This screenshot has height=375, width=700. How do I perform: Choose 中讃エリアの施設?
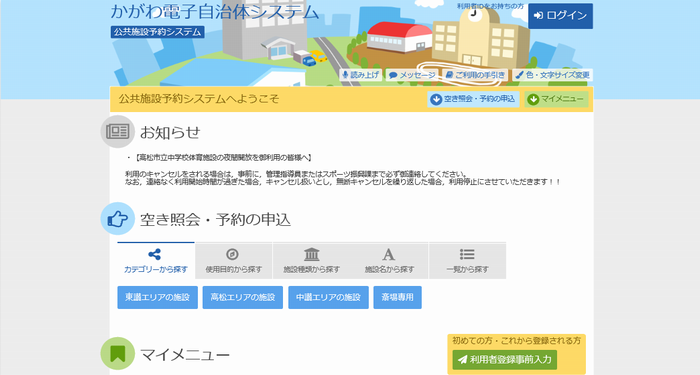coord(329,297)
